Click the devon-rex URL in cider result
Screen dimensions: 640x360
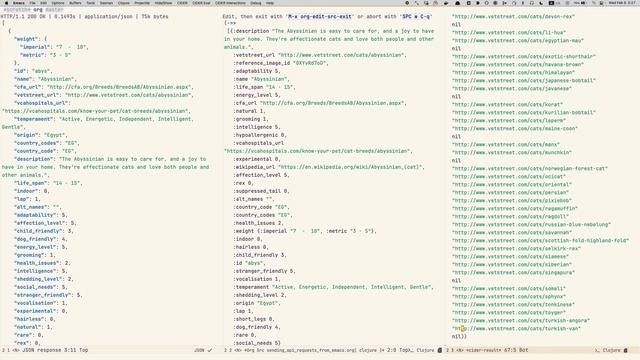click(x=513, y=17)
